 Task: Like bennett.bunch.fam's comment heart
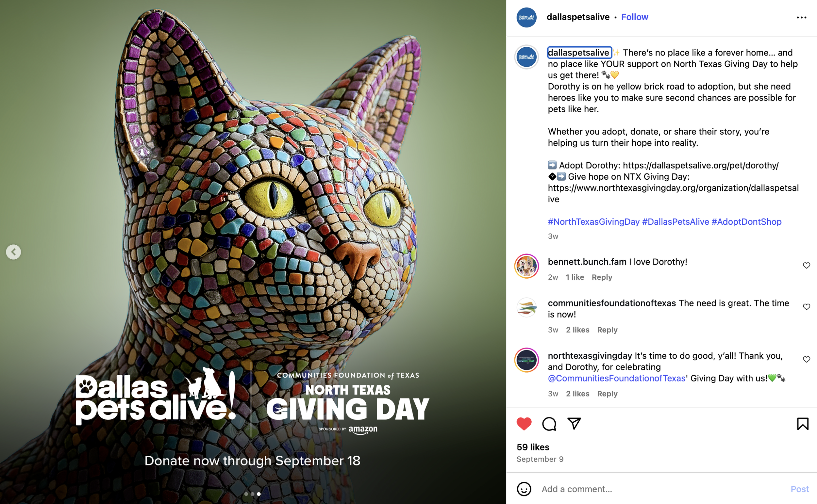(x=806, y=265)
